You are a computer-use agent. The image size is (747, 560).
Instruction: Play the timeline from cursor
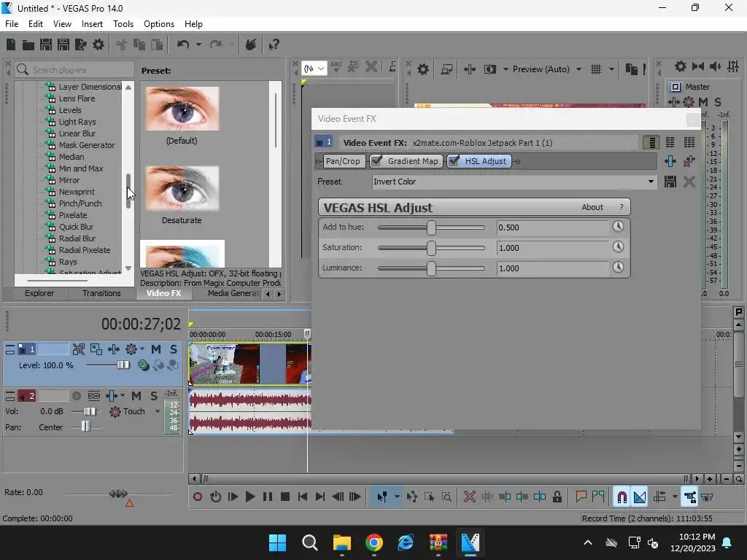point(249,497)
